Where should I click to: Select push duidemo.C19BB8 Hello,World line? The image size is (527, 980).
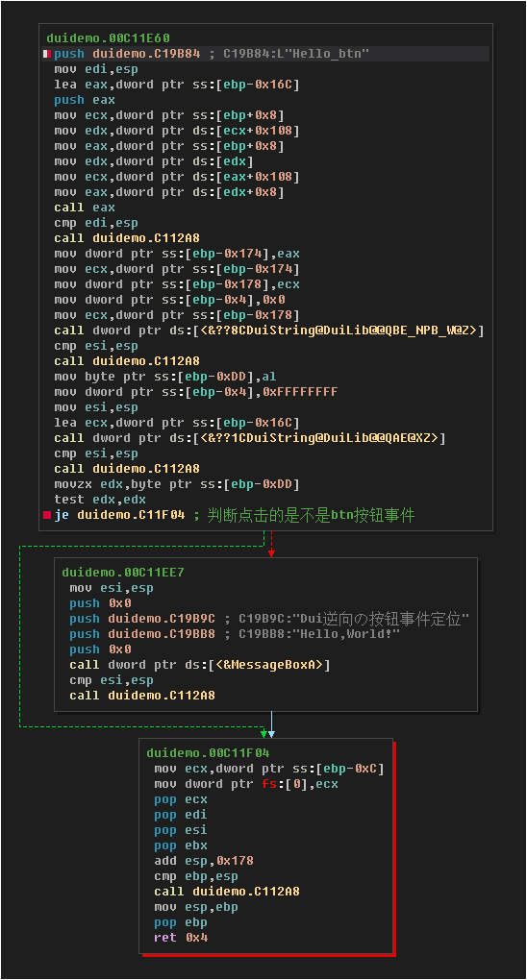coord(235,634)
